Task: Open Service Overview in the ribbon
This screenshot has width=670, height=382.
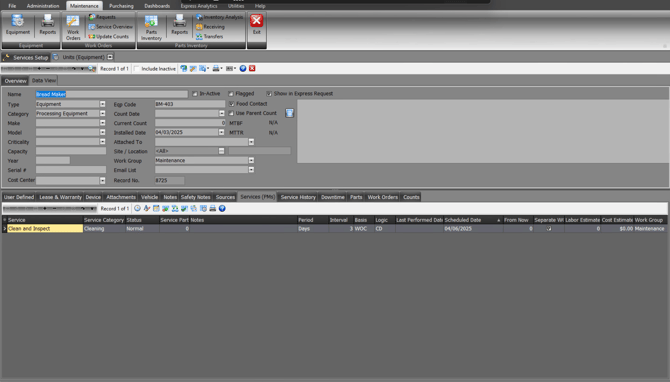Action: (111, 26)
